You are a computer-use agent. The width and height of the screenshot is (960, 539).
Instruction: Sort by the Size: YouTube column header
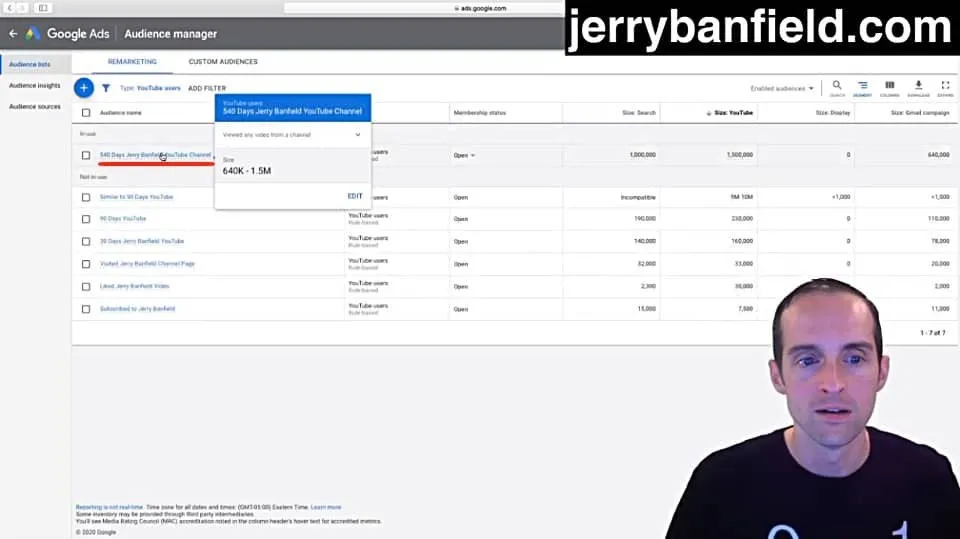[x=733, y=113]
